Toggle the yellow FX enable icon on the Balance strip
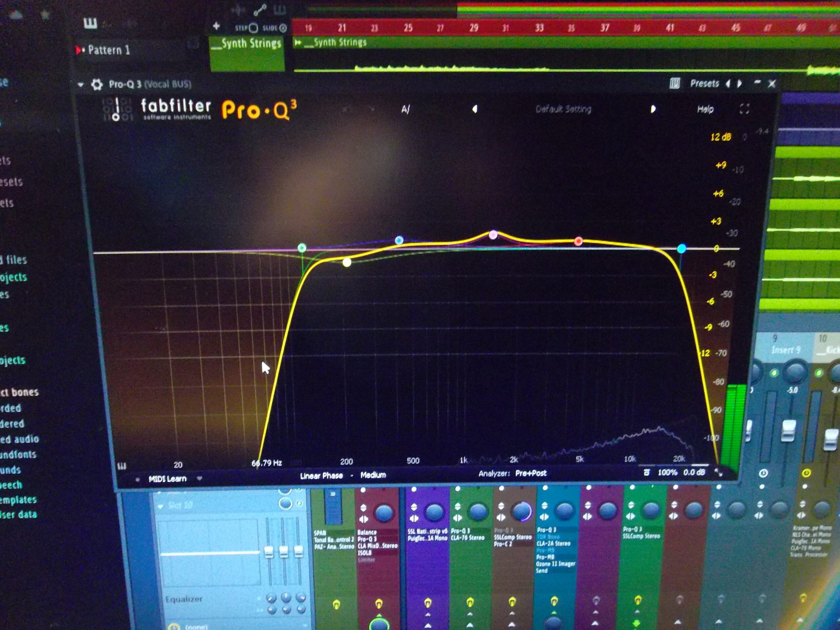This screenshot has width=840, height=630. (379, 603)
